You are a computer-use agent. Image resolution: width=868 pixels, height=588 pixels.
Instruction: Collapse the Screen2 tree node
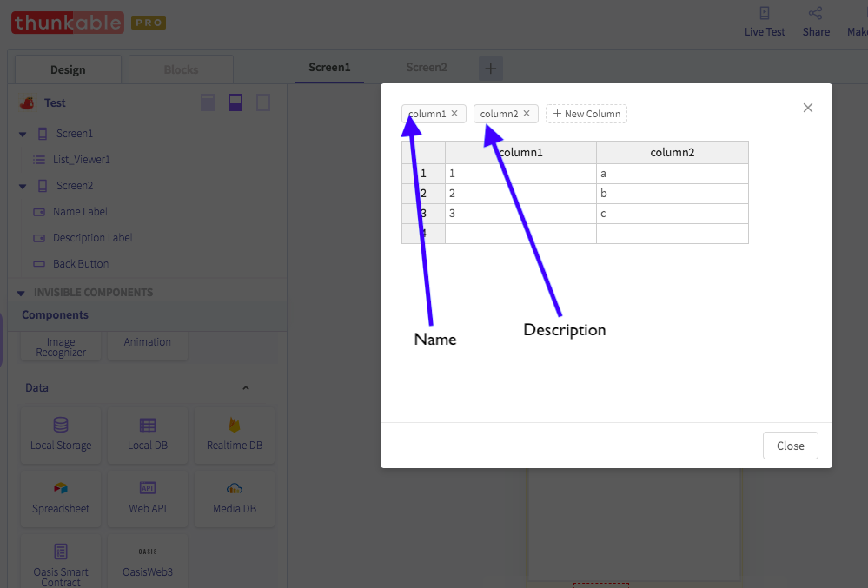pyautogui.click(x=23, y=186)
